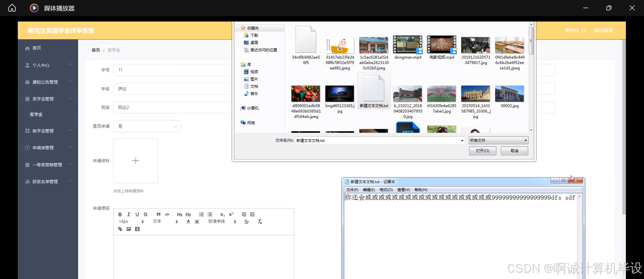Click the 首页 breadcrumb link
The image size is (644, 279).
point(96,50)
